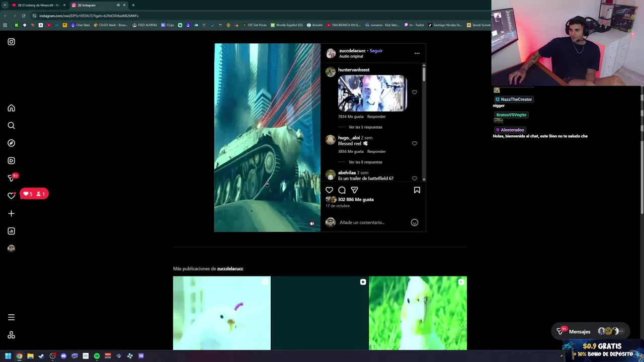This screenshot has width=644, height=362.
Task: Open the Instagram logo home link
Action: coord(11,42)
